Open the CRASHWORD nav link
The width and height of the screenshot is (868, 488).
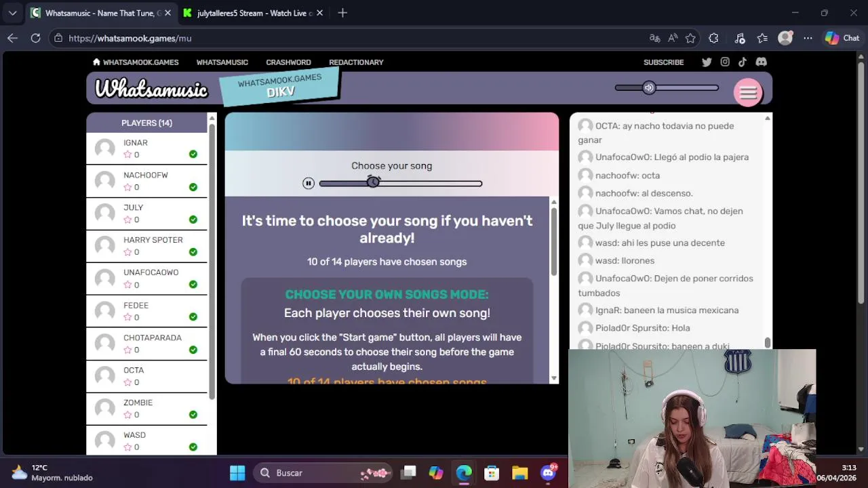point(288,62)
